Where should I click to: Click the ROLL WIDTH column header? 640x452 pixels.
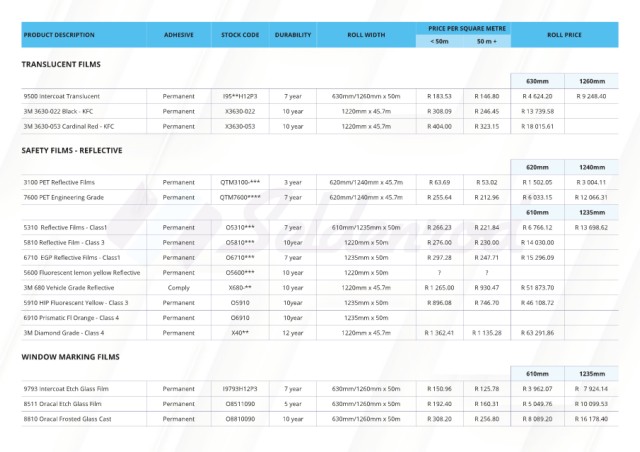[x=366, y=35]
